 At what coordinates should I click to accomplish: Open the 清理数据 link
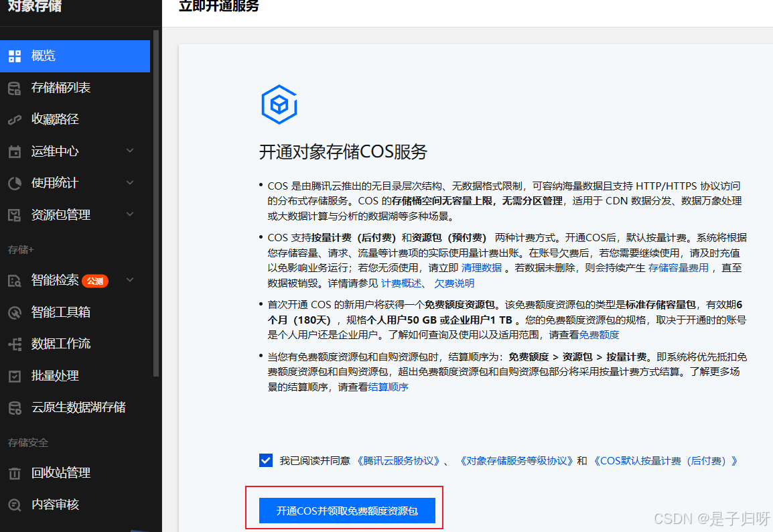point(482,268)
